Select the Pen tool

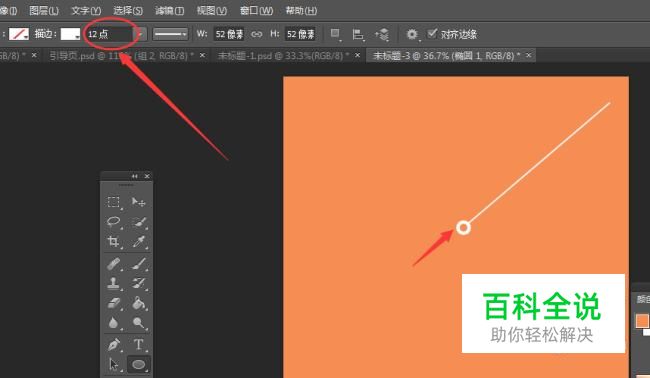click(x=114, y=344)
